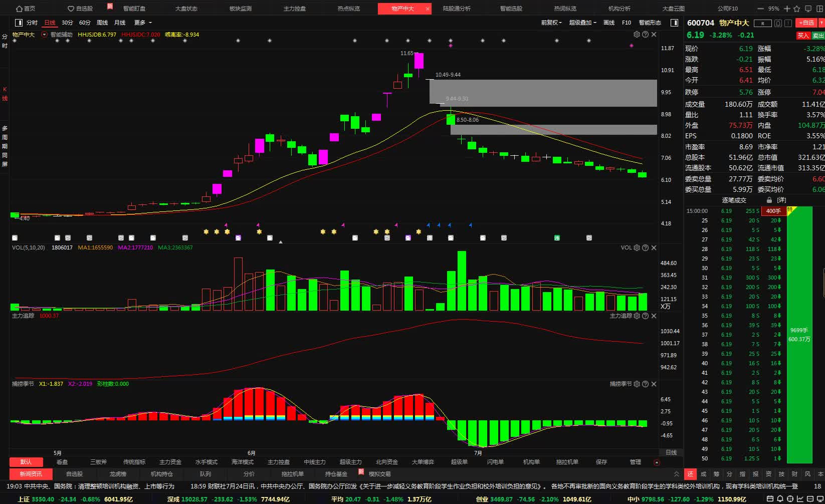Viewport: 825px width, 504px height.
Task: Click the price alert bell icon
Action: (x=778, y=23)
